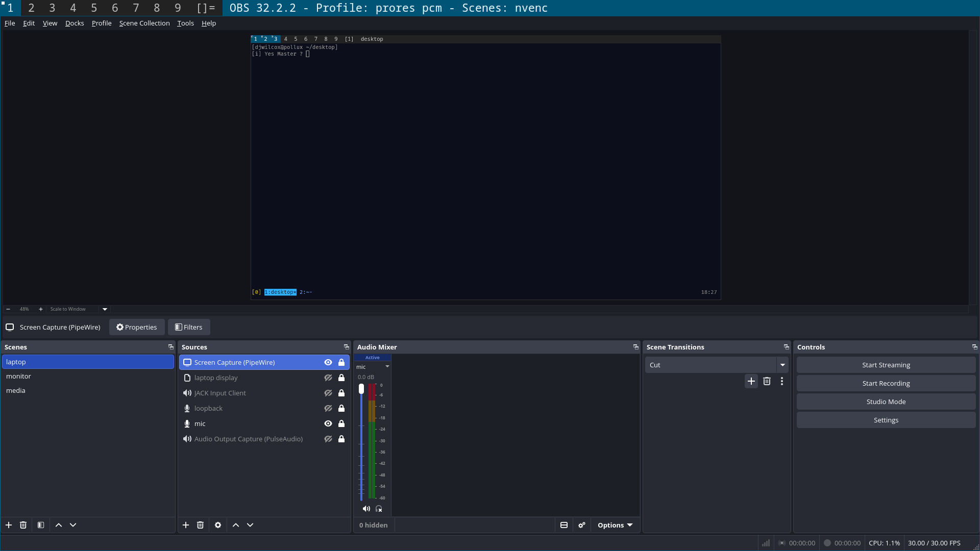This screenshot has height=551, width=980.
Task: Hide the mic source visibility
Action: 328,423
